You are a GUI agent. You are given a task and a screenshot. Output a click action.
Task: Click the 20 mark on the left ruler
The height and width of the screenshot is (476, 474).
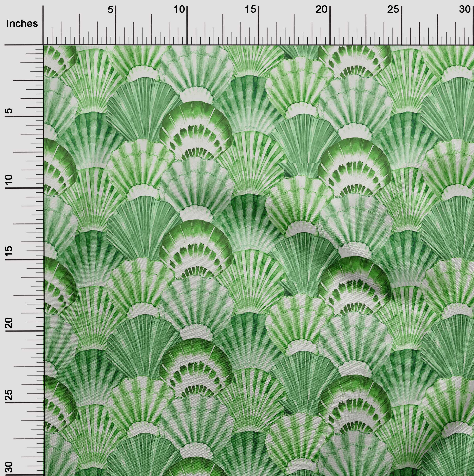coord(9,323)
